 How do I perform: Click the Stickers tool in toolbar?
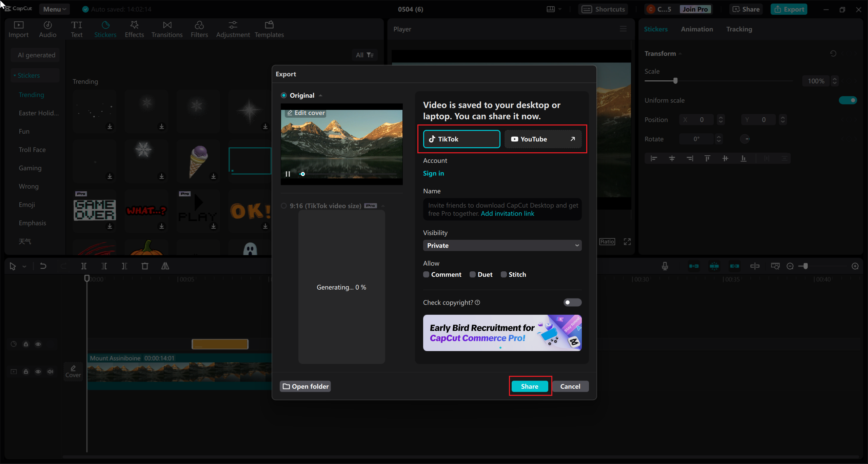[x=105, y=29]
